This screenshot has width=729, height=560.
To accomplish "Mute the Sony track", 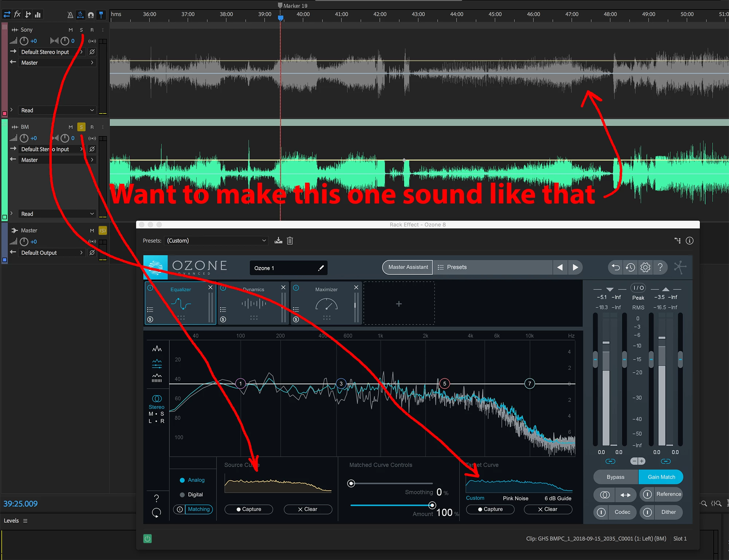I will 70,30.
